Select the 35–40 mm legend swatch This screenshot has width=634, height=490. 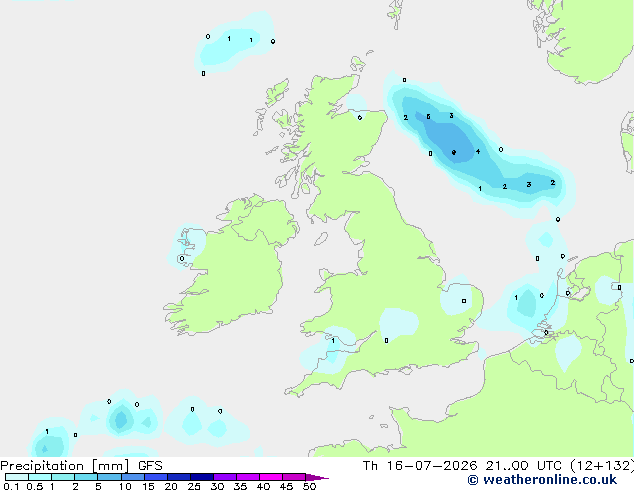pyautogui.click(x=248, y=477)
